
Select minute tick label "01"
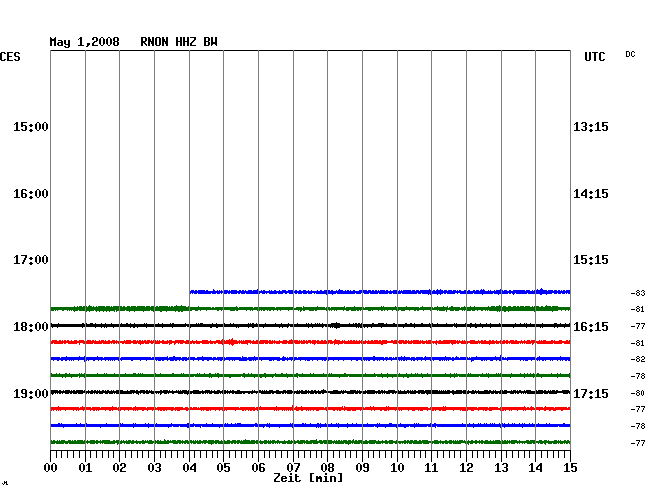tap(85, 468)
